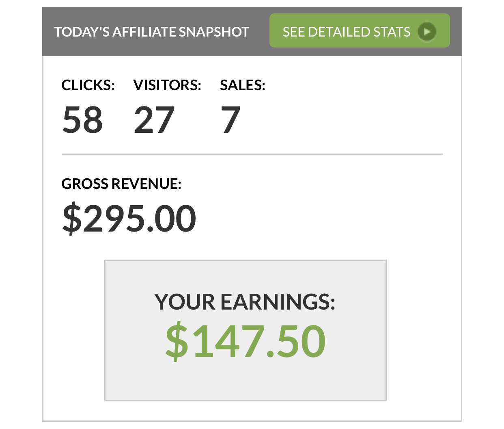Image resolution: width=504 pixels, height=429 pixels.
Task: Click the play arrow icon in the stats button
Action: pos(427,31)
